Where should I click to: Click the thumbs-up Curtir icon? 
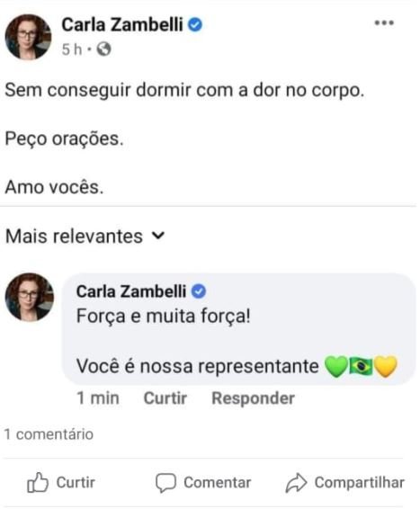38,482
